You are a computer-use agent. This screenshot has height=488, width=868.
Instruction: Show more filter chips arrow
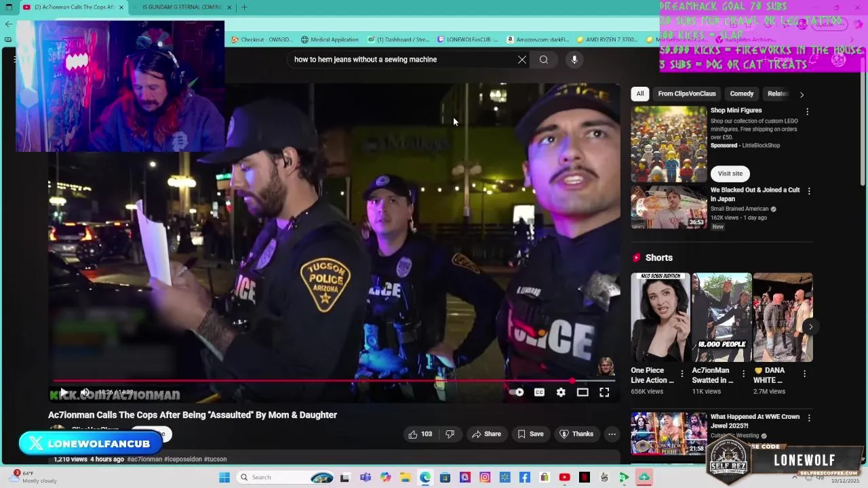click(802, 94)
